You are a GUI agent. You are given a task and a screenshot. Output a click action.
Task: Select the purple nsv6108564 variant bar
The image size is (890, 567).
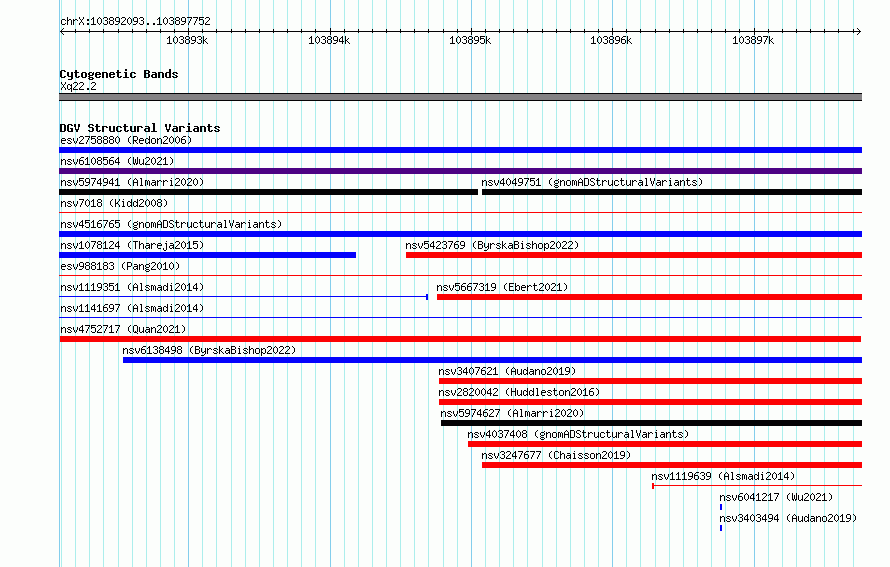click(460, 171)
